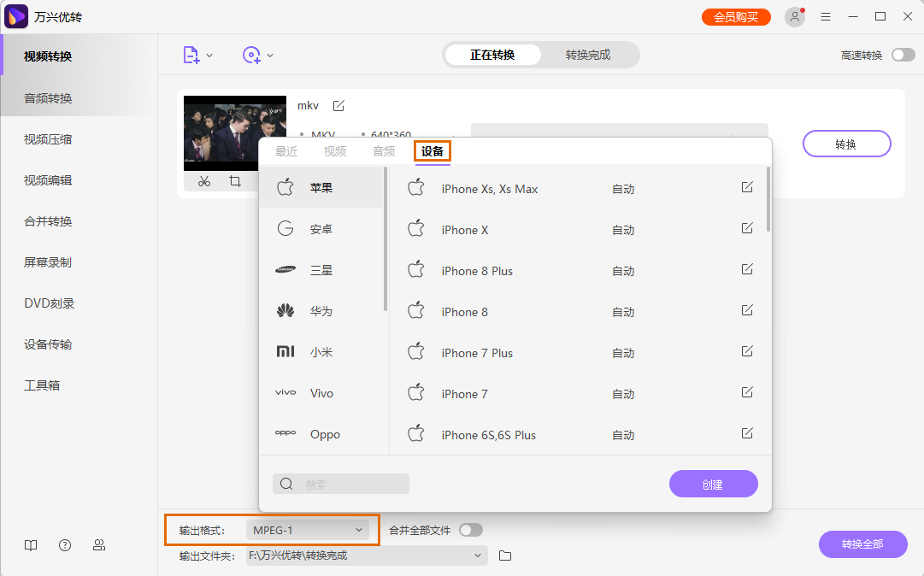Select the Samsung brand in device list
924x576 pixels.
[x=322, y=269]
